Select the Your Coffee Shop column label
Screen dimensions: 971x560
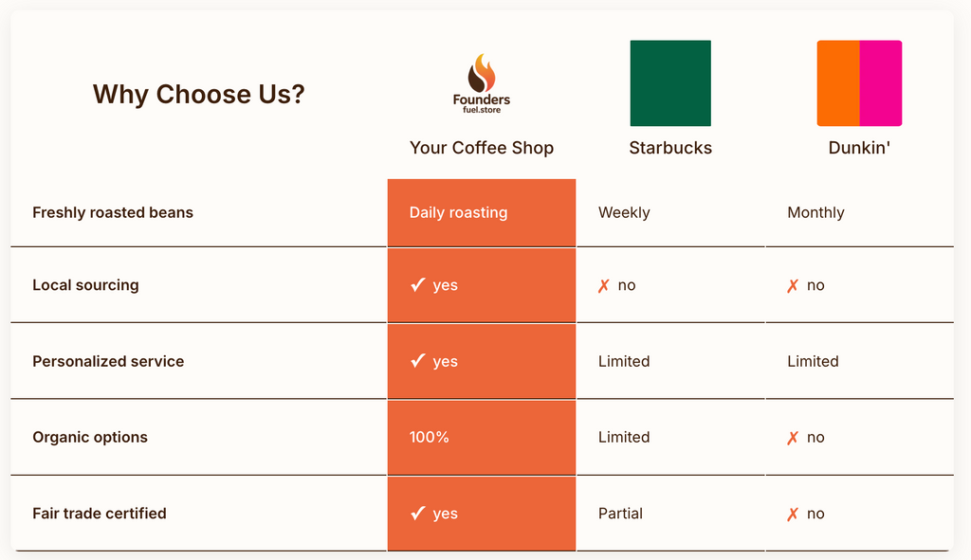[x=482, y=148]
